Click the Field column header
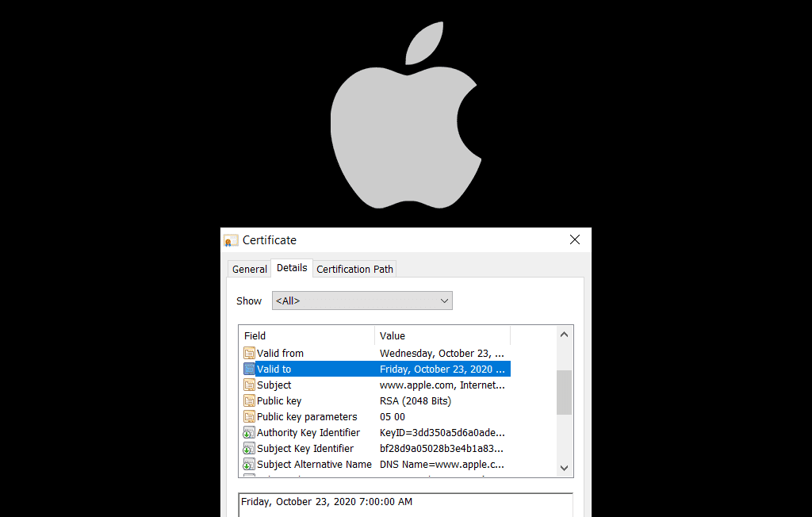Screen dimensions: 812x517 tap(307, 335)
